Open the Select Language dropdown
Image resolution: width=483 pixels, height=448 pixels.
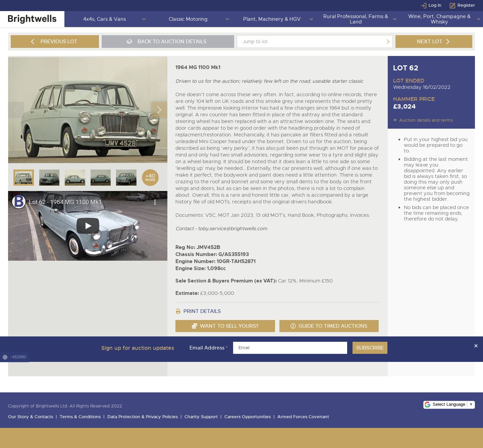(449, 404)
